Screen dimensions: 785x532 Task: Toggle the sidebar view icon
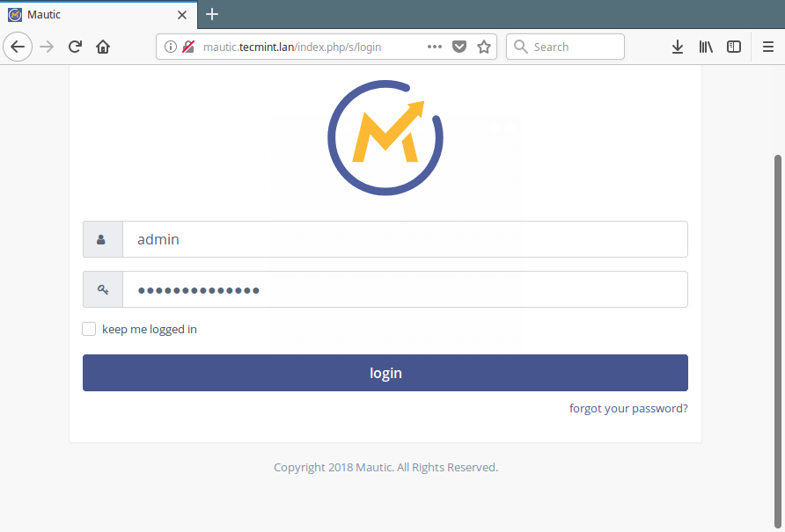[734, 47]
